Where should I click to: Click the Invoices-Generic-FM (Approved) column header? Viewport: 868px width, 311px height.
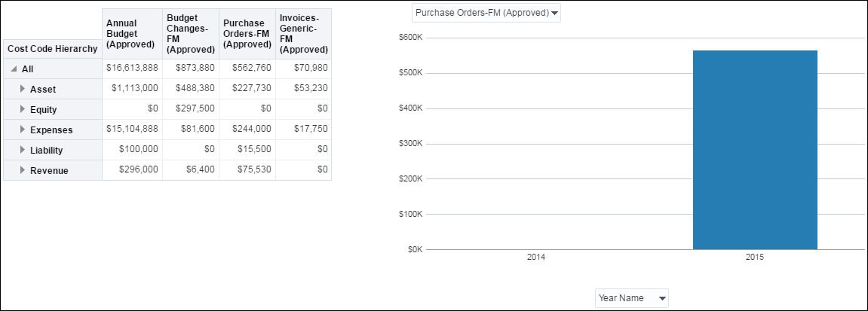coord(303,34)
